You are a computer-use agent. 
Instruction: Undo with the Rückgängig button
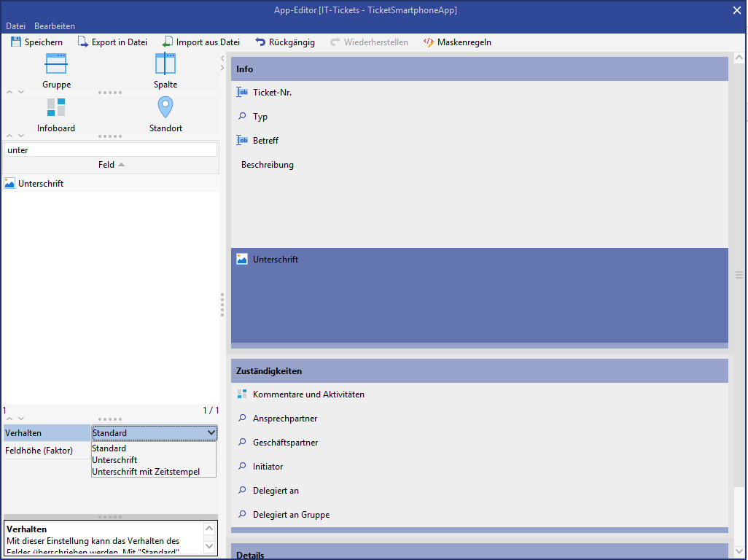[284, 42]
